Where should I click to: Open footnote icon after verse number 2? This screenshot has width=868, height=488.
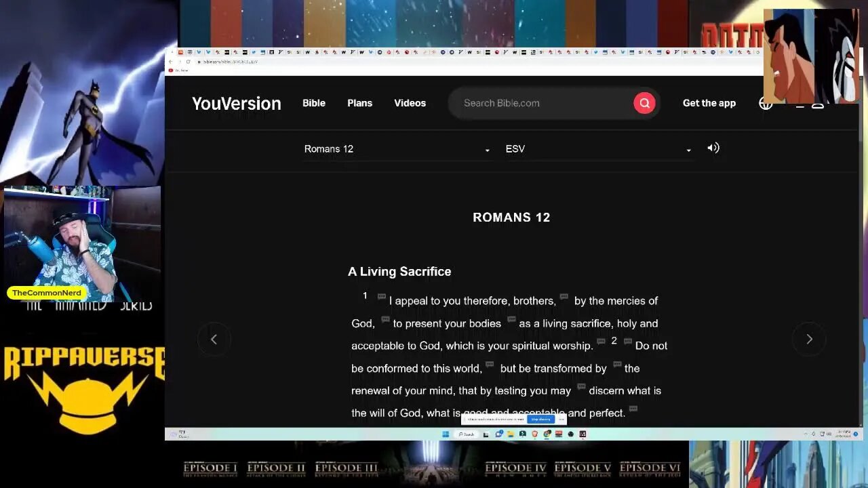pyautogui.click(x=628, y=342)
